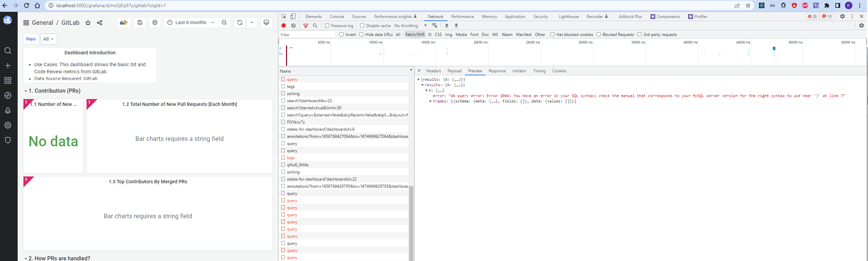This screenshot has width=868, height=261.
Task: Cycle view mode monitor icon
Action: [266, 22]
